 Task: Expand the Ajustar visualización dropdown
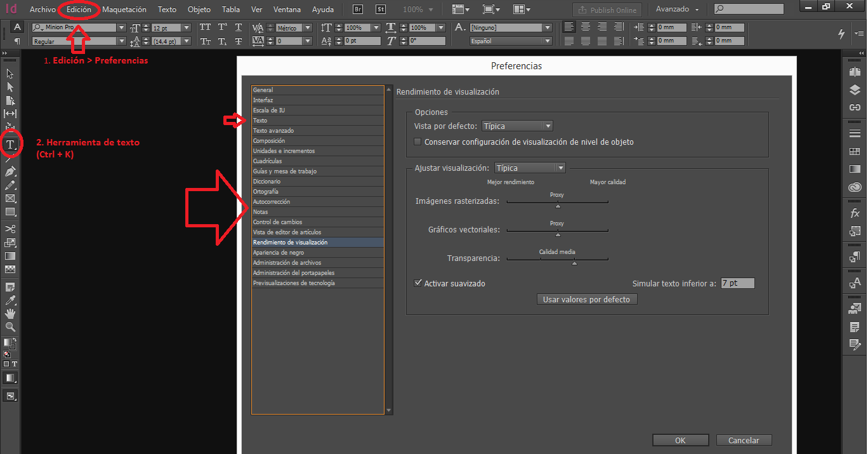pyautogui.click(x=529, y=168)
